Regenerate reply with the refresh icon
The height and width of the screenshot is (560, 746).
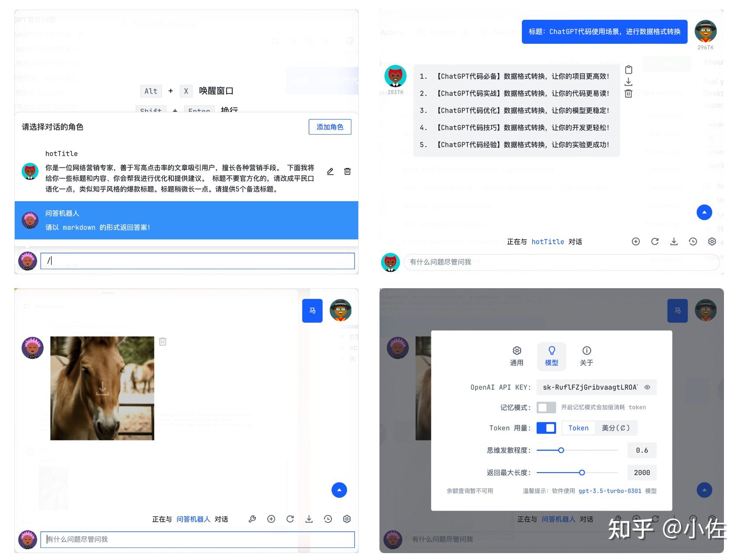[290, 519]
